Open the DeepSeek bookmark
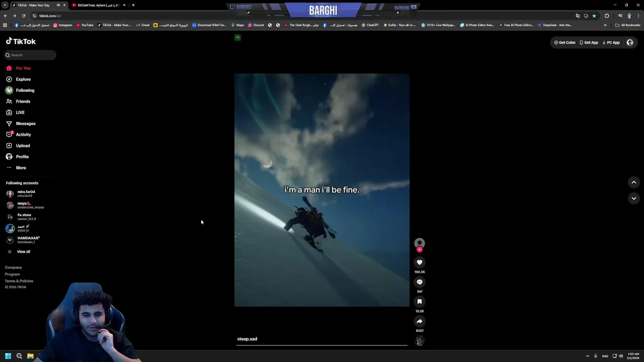The width and height of the screenshot is (644, 362). click(554, 25)
